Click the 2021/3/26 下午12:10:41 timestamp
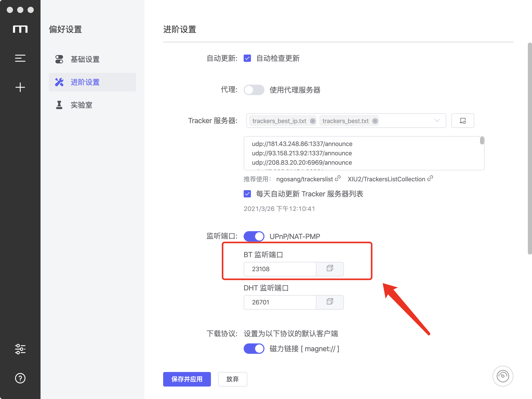 click(x=279, y=209)
